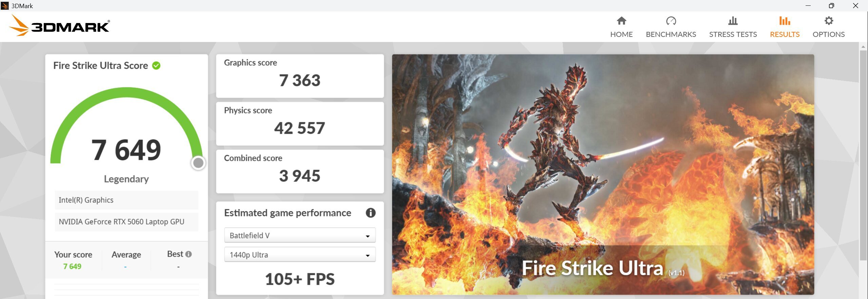The width and height of the screenshot is (868, 299).
Task: Click the Estimated game performance info icon
Action: pos(370,213)
